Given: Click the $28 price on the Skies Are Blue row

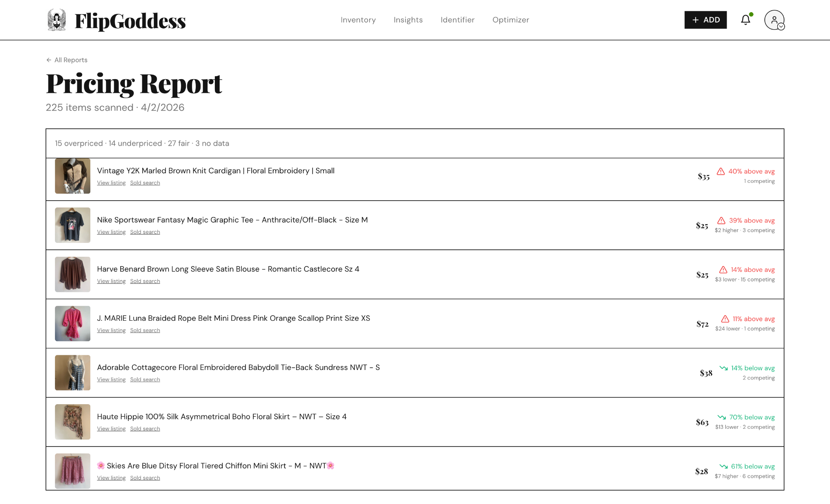Looking at the screenshot, I should coord(701,471).
